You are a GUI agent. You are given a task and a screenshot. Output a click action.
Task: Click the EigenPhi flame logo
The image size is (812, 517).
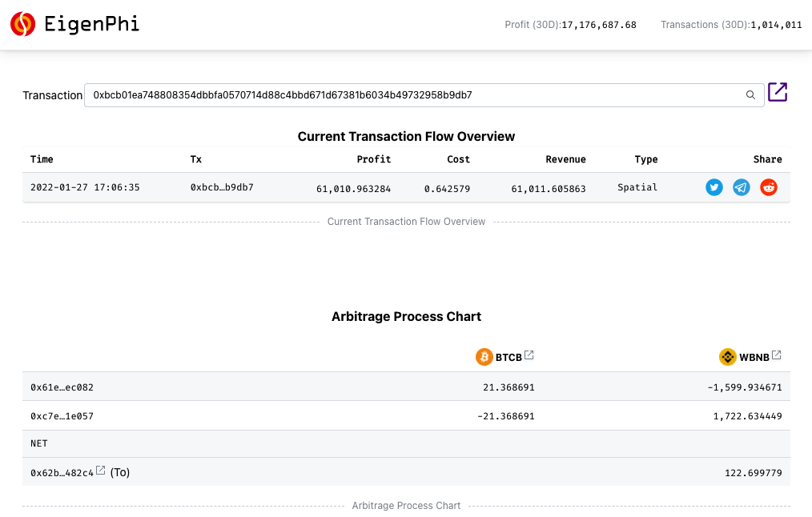(22, 24)
